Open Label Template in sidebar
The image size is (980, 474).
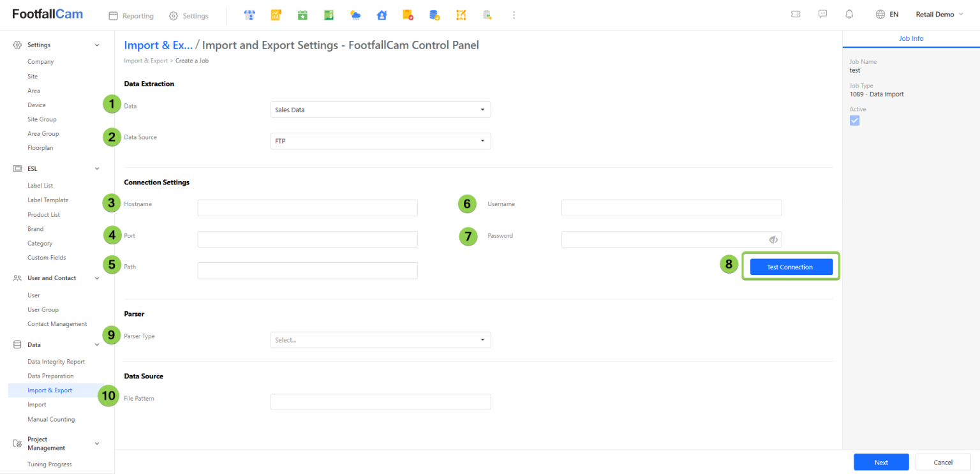point(48,200)
